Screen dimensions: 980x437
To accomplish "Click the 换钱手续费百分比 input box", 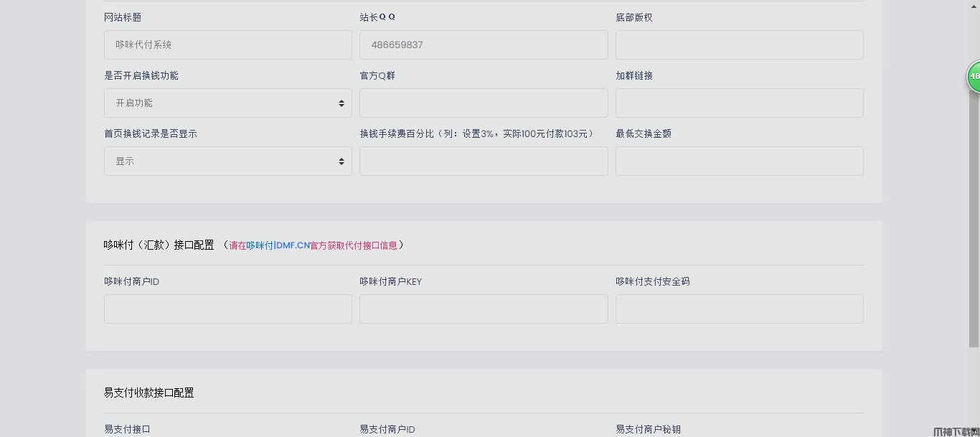I will (484, 161).
